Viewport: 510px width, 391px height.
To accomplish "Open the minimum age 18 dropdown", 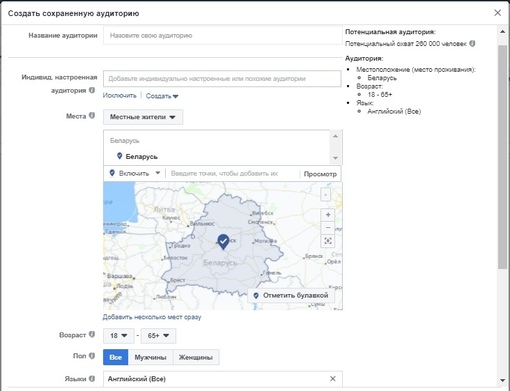I will click(x=119, y=336).
